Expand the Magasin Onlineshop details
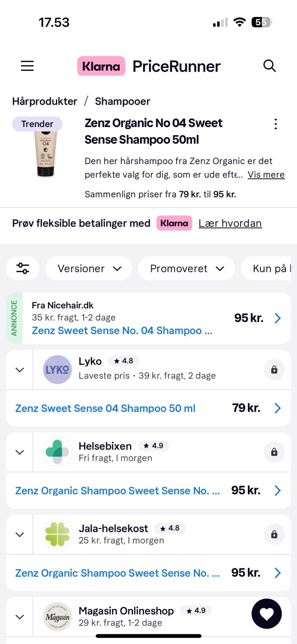This screenshot has height=644, width=297. pos(19,617)
